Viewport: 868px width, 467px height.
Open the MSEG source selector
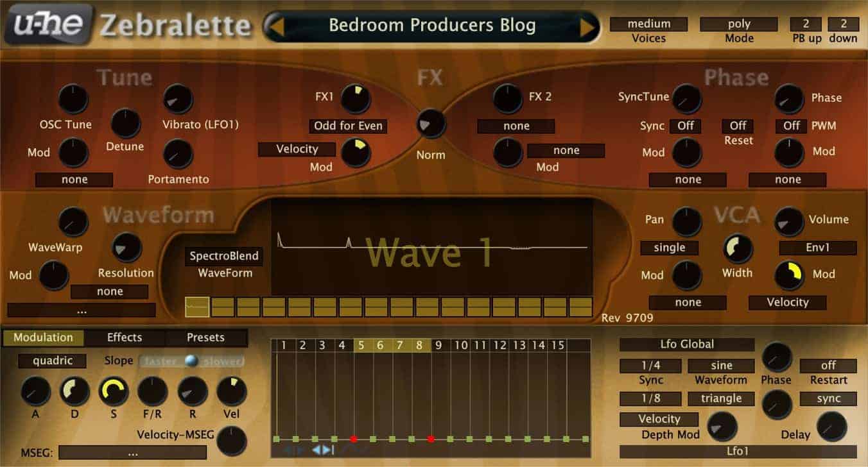(133, 452)
